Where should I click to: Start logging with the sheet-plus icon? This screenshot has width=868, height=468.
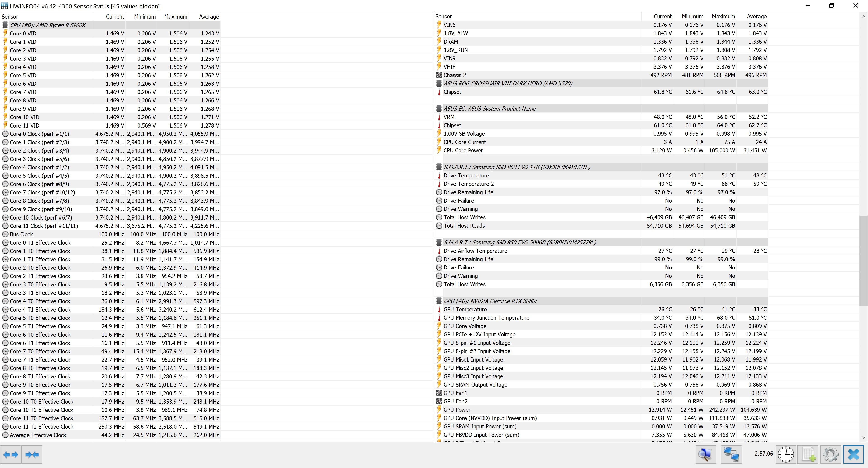click(x=808, y=454)
